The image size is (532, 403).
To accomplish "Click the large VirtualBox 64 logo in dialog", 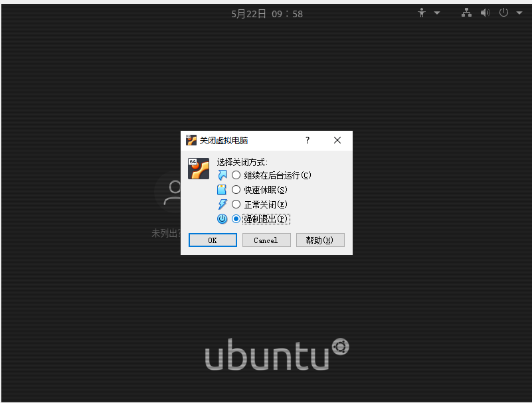I will pos(199,169).
